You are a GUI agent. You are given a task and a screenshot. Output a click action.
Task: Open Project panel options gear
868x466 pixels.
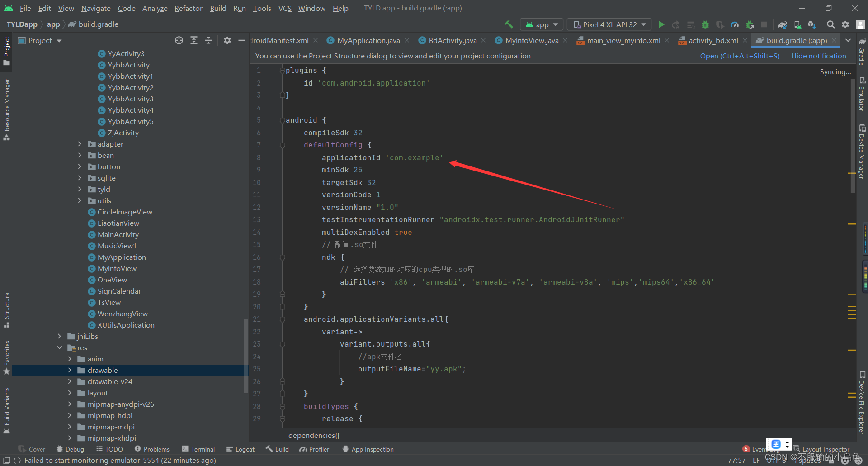pyautogui.click(x=227, y=40)
